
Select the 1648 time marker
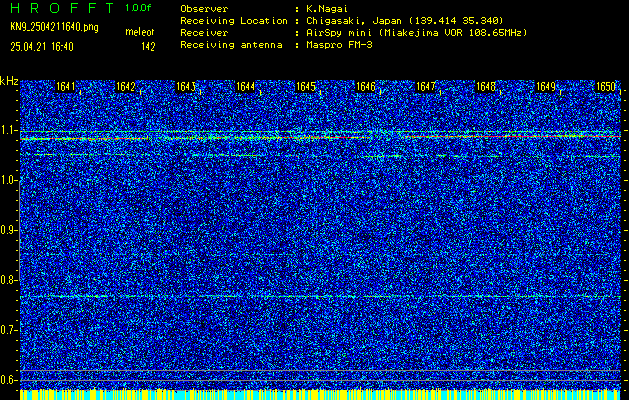click(486, 86)
